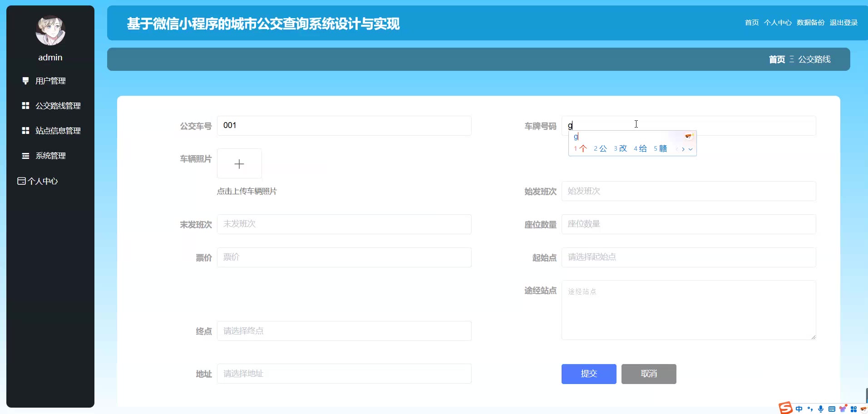The image size is (868, 414).
Task: Open the 起始点 selection dropdown
Action: coord(688,257)
